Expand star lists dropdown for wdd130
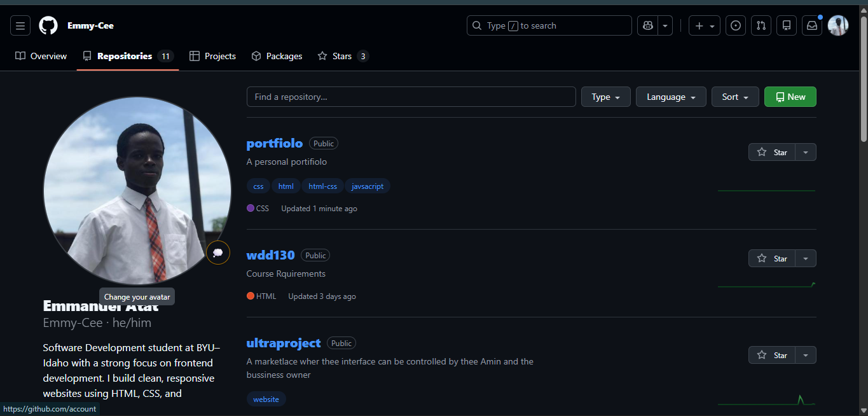Image resolution: width=868 pixels, height=416 pixels. tap(806, 258)
